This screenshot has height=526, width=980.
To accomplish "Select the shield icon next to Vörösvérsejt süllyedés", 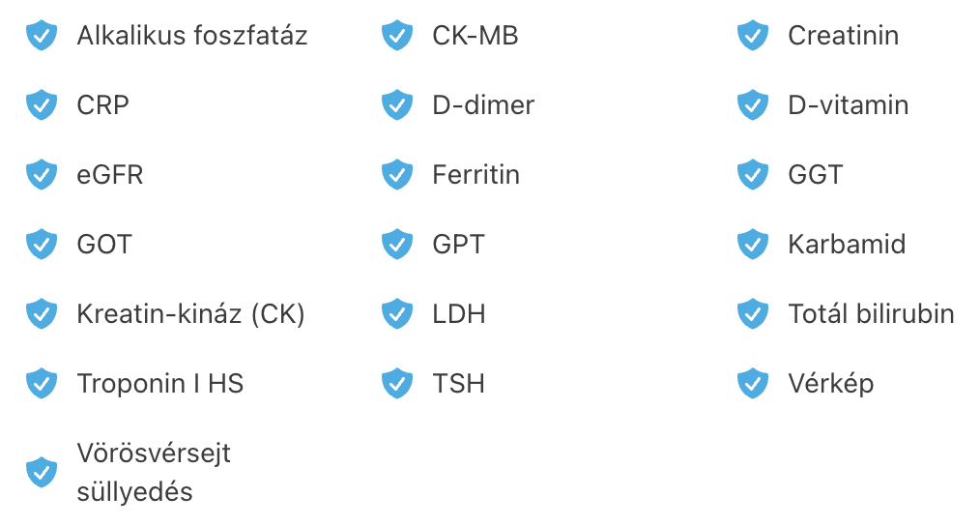I will click(42, 472).
